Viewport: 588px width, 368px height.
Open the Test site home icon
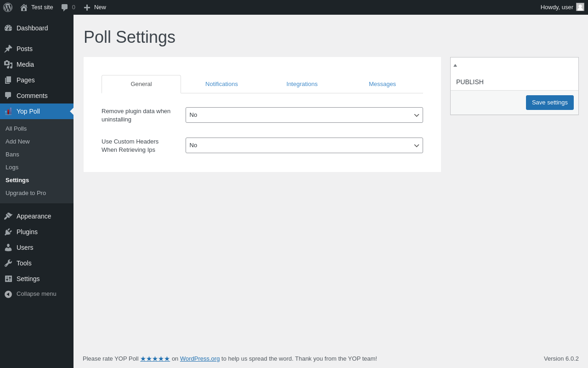pos(24,7)
